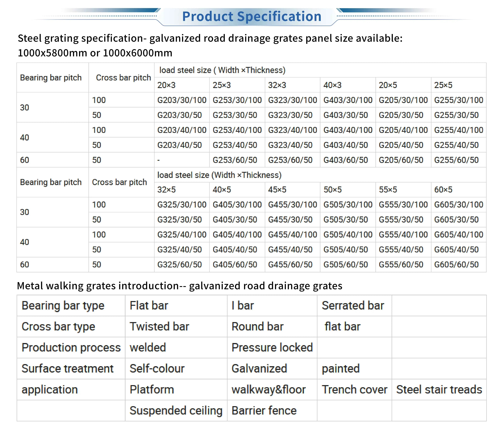This screenshot has height=427, width=504.
Task: Select the G455/30/100 cell
Action: click(292, 205)
